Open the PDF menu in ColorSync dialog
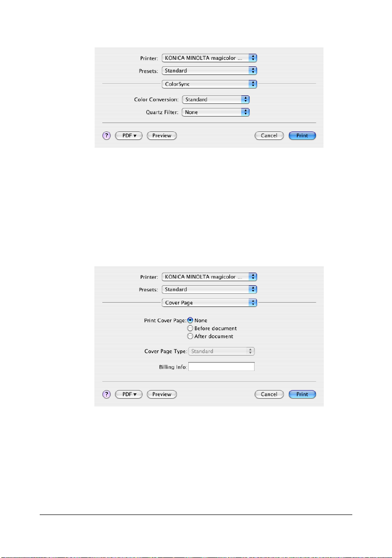This screenshot has height=558, width=392. pyautogui.click(x=128, y=136)
